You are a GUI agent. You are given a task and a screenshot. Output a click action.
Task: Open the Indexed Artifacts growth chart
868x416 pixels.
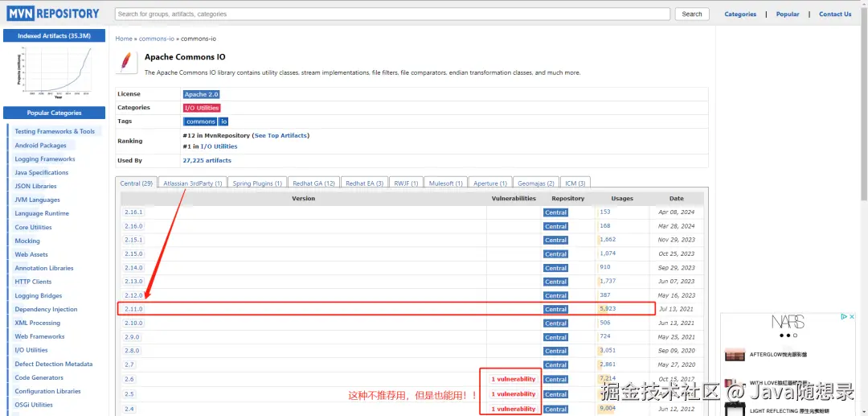(x=55, y=72)
